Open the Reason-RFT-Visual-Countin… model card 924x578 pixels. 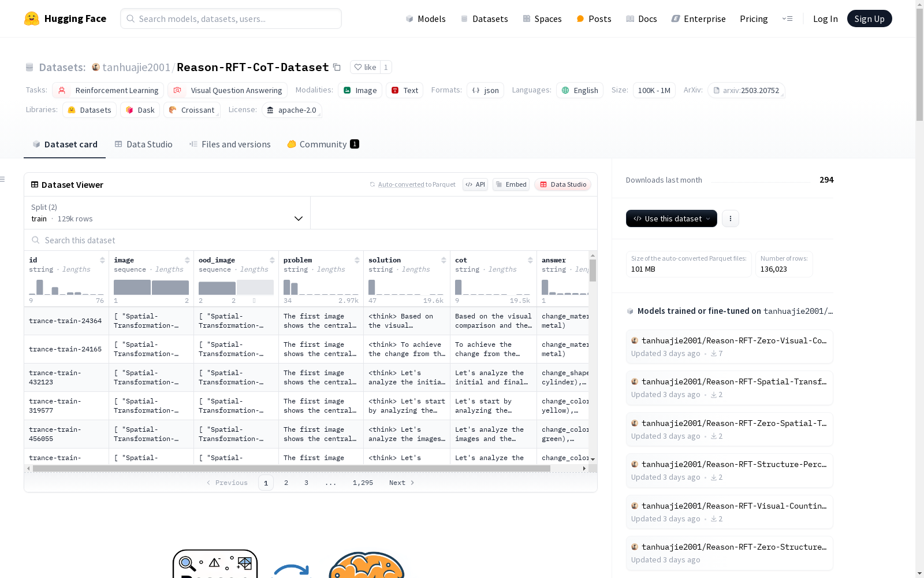(729, 512)
